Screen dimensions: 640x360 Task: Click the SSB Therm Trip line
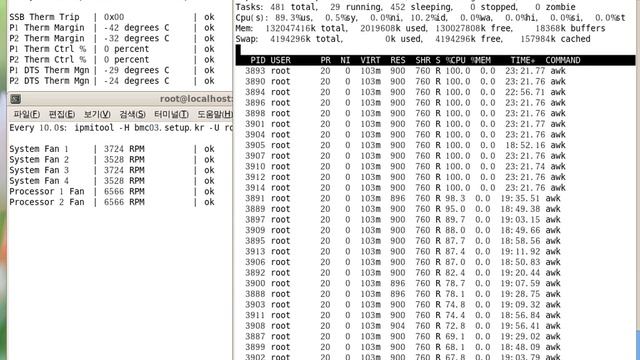112,17
